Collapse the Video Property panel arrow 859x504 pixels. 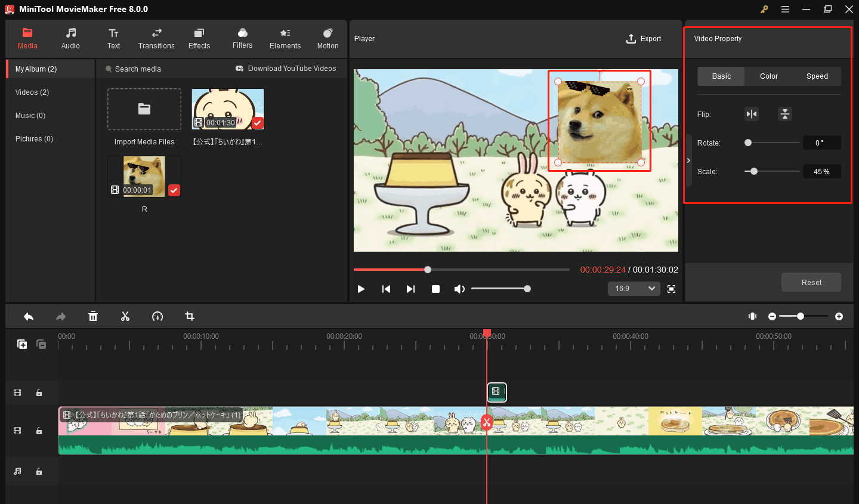(x=688, y=160)
